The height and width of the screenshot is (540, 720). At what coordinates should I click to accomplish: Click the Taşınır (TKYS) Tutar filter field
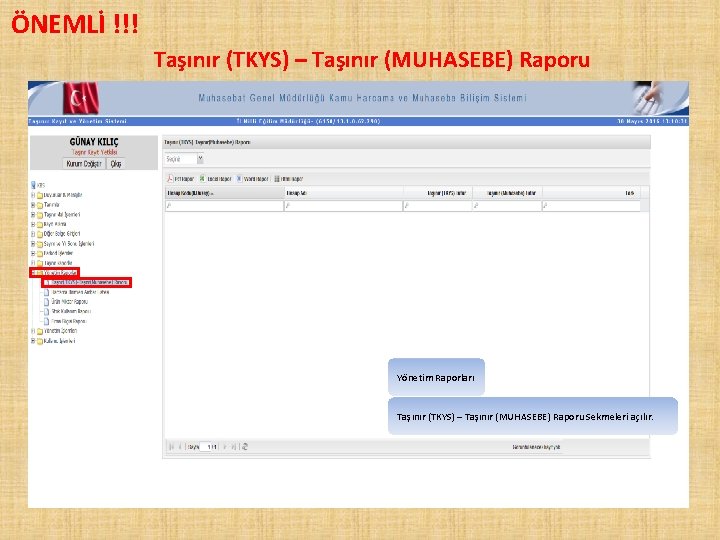[438, 206]
